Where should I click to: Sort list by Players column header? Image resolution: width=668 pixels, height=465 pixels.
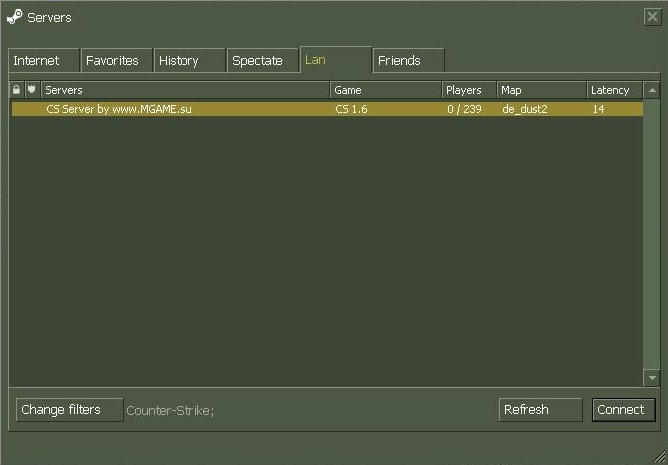pos(469,90)
